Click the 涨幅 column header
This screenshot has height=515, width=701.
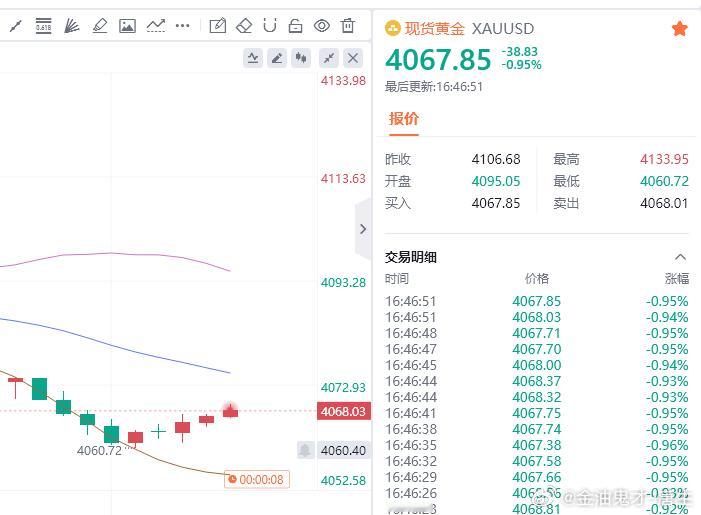pos(677,279)
